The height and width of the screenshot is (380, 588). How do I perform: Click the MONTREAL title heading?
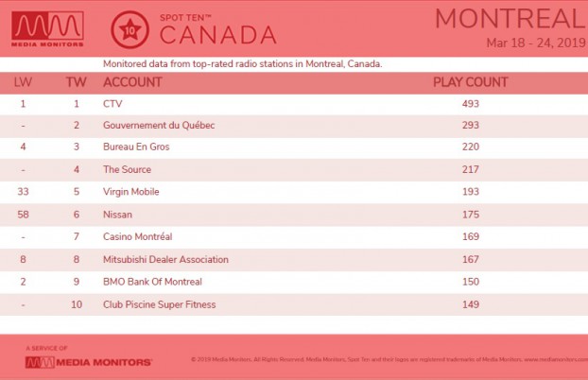coord(510,19)
